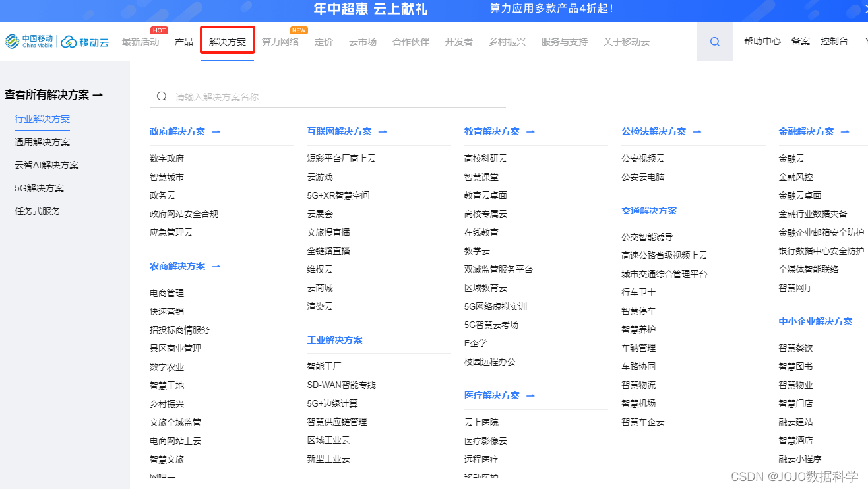
Task: Click the 年中超惠 云上献礼 banner
Action: click(371, 9)
